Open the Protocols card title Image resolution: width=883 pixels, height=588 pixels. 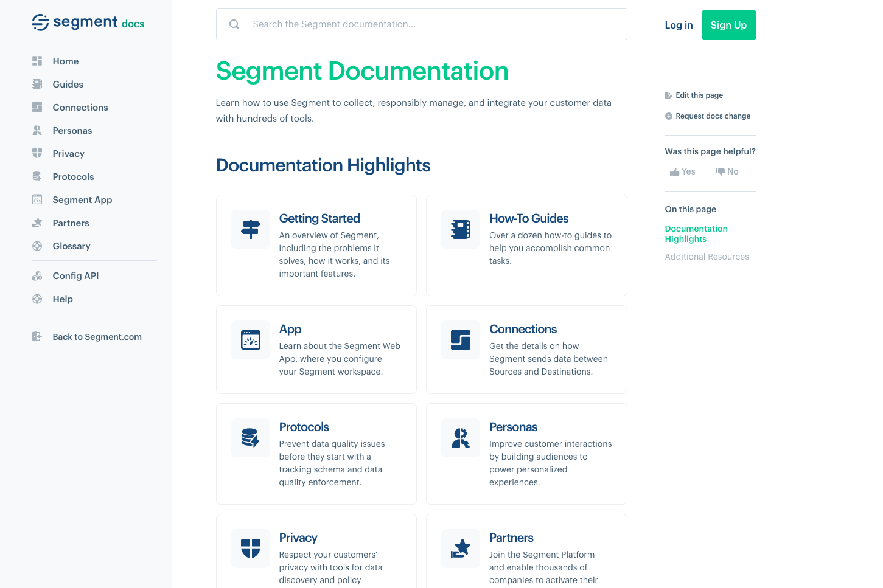click(304, 427)
